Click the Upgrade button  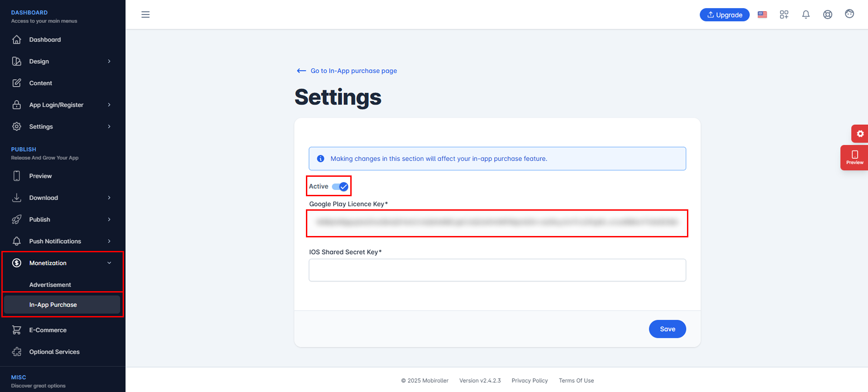pyautogui.click(x=725, y=14)
